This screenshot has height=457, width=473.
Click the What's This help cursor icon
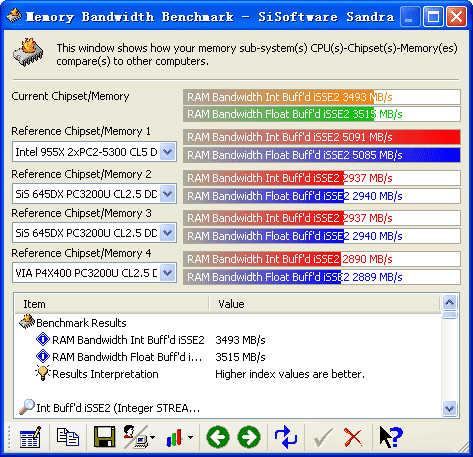point(391,437)
